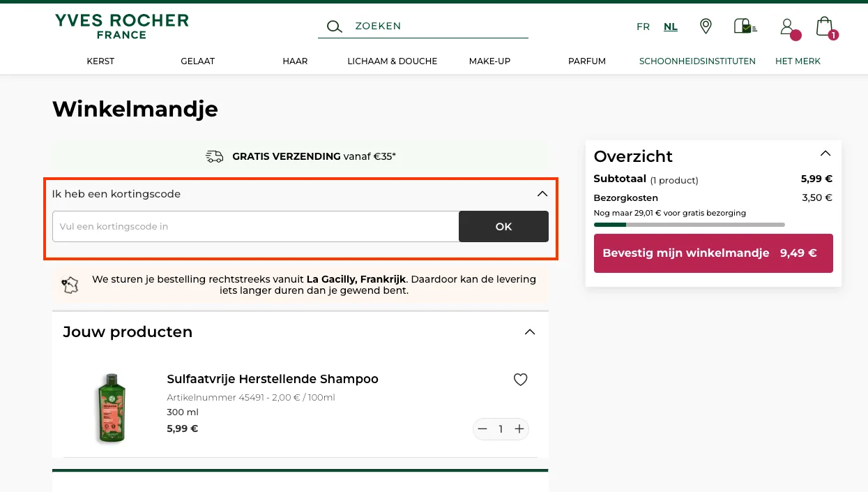Open the MAKE-UP menu item

point(489,61)
